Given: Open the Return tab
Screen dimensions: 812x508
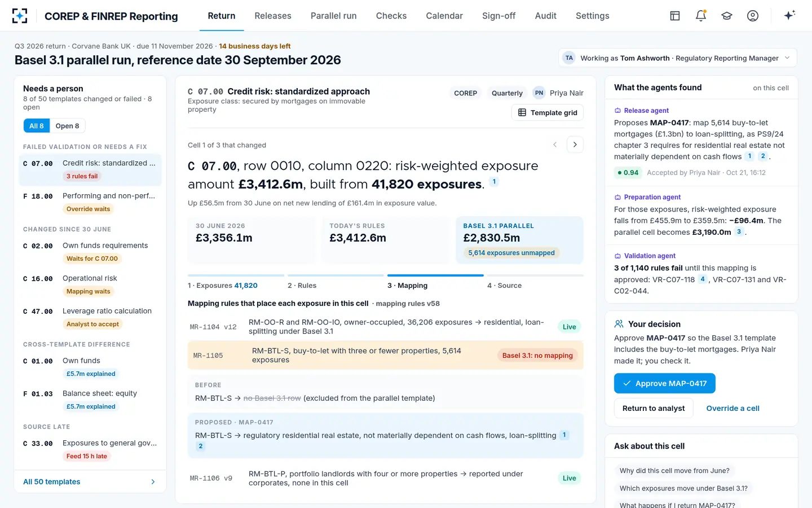Looking at the screenshot, I should click(222, 16).
